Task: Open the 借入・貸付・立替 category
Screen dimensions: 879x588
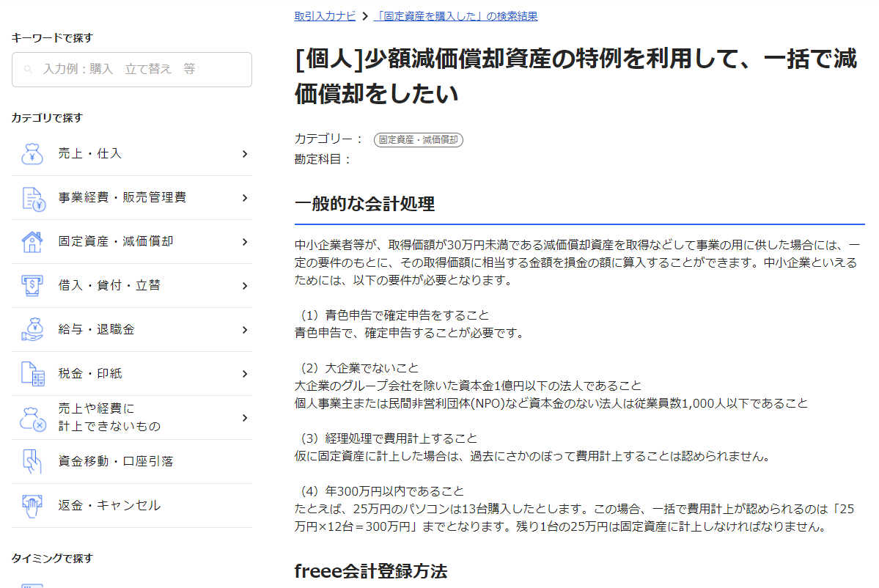Action: [132, 286]
